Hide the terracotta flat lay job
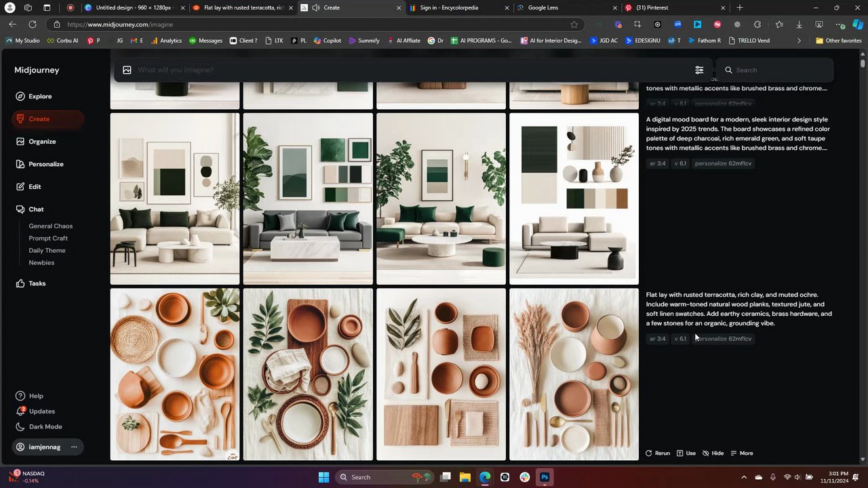This screenshot has height=488, width=868. click(713, 453)
